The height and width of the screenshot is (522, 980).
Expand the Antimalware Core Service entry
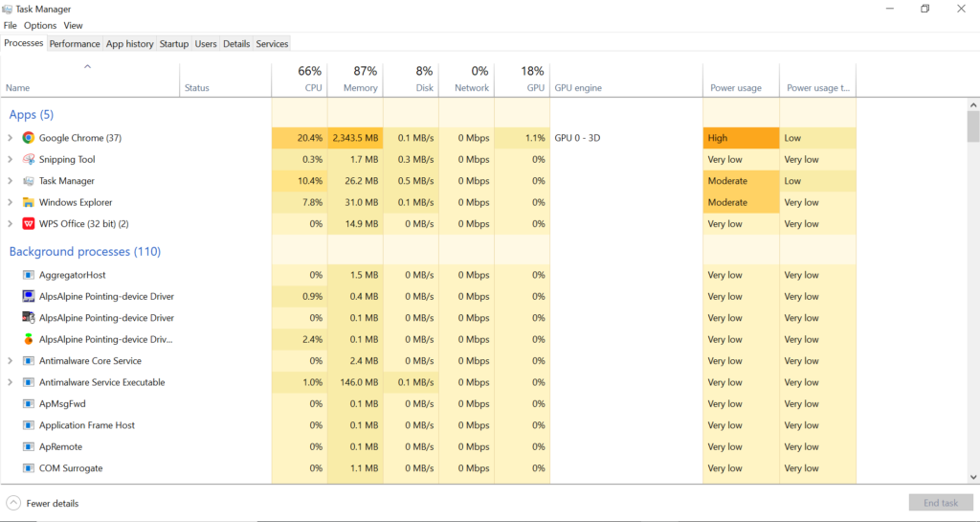point(11,361)
